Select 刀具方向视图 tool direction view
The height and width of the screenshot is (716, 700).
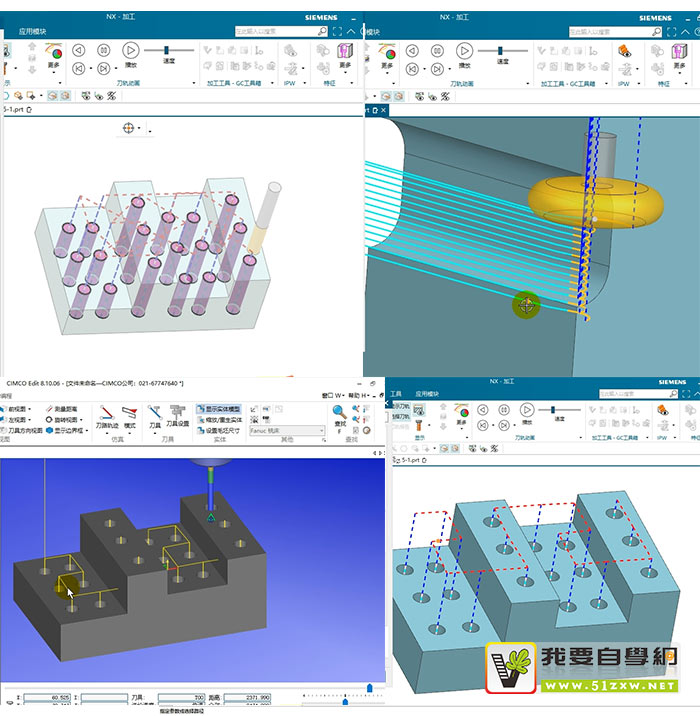pos(21,430)
